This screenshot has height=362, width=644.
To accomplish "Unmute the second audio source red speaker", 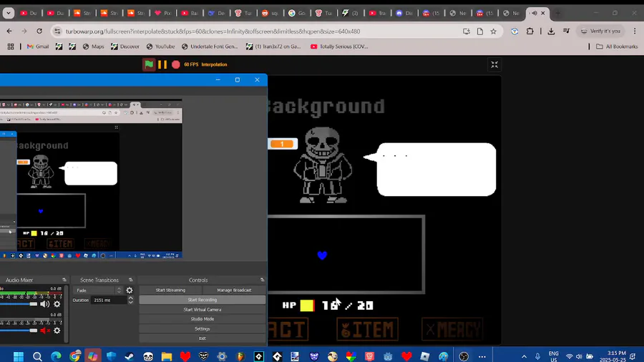I will click(45, 331).
